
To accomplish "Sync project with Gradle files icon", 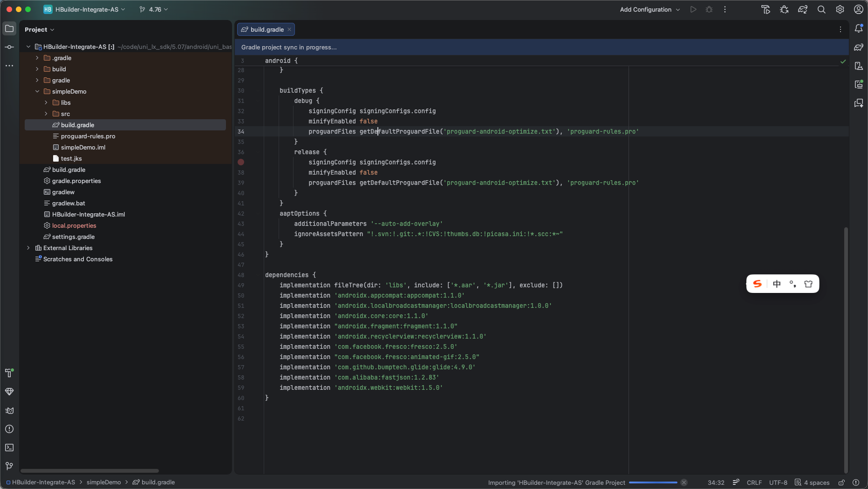I will [803, 9].
